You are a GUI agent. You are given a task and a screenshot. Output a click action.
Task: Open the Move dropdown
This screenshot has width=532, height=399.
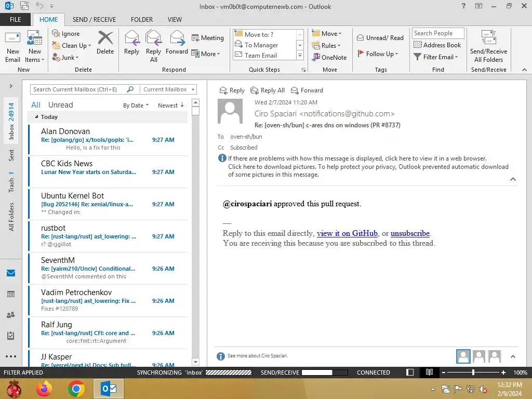(x=327, y=34)
